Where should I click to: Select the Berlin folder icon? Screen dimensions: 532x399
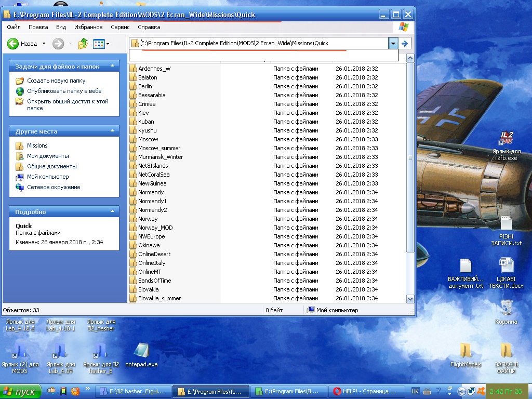pyautogui.click(x=133, y=86)
